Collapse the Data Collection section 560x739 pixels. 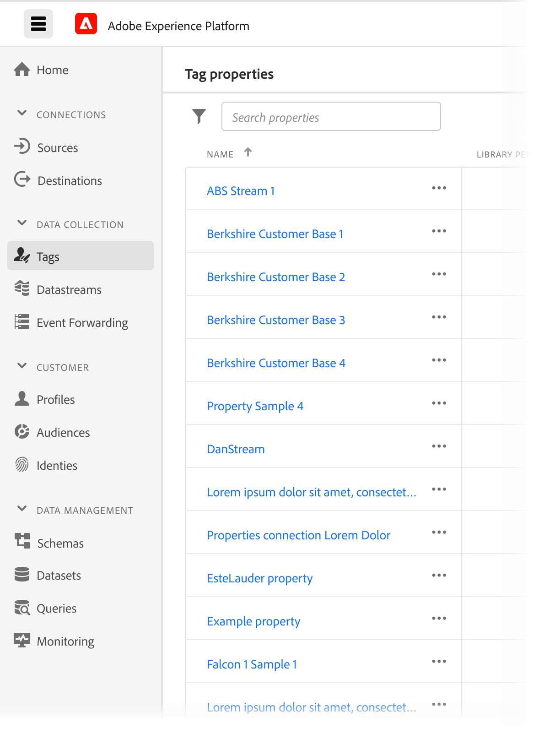coord(22,223)
